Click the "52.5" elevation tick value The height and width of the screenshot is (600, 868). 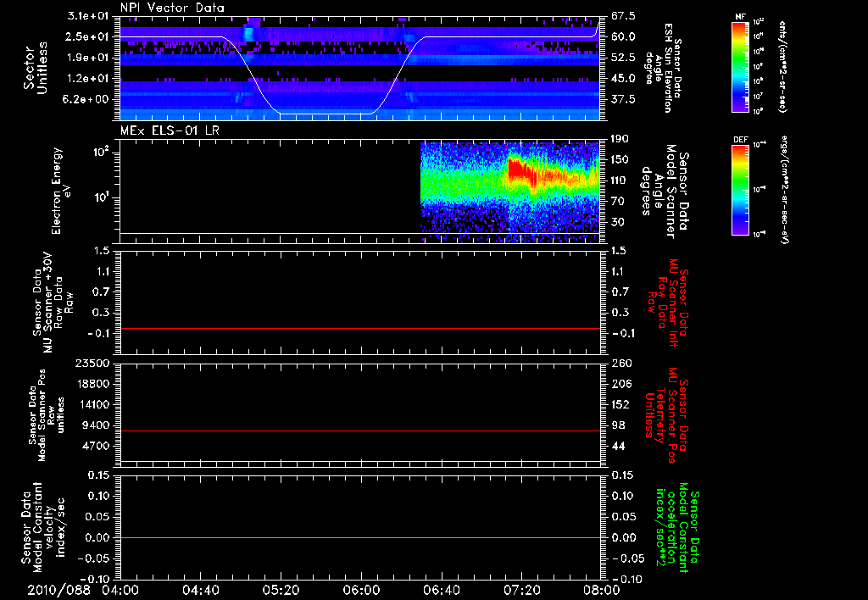point(623,58)
